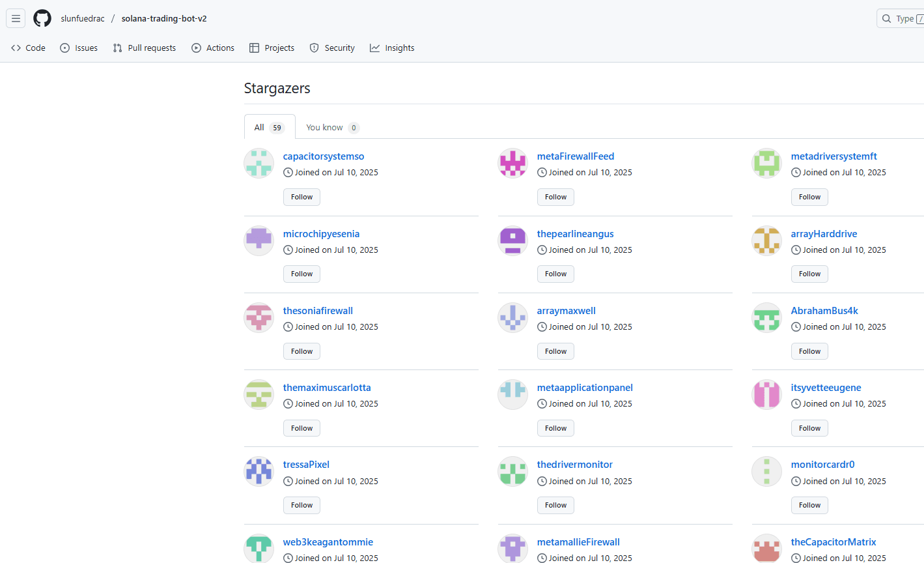Image resolution: width=924 pixels, height=563 pixels.
Task: Open itsyvetteeugene username link
Action: 826,388
